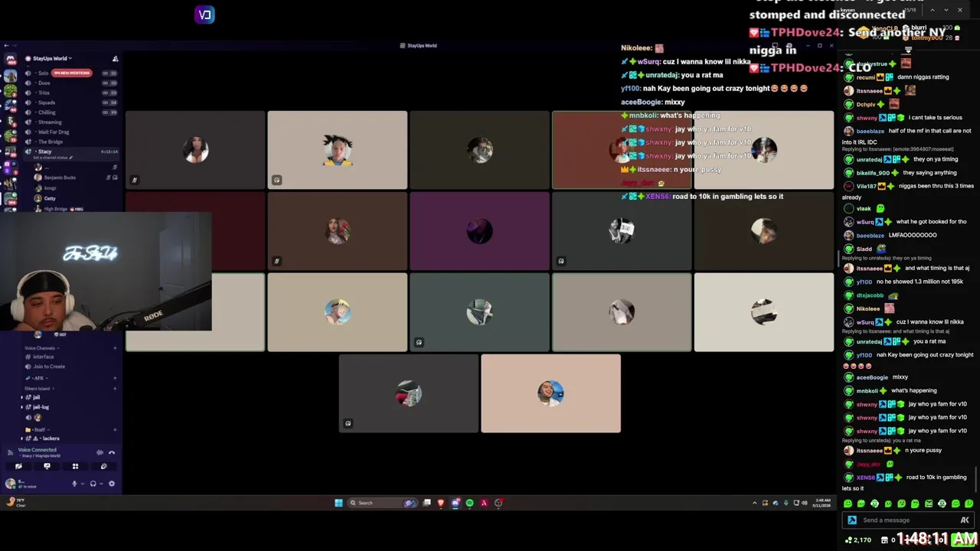Toggle noise suppression in Voice Connected panel
980x551 pixels.
[100, 452]
